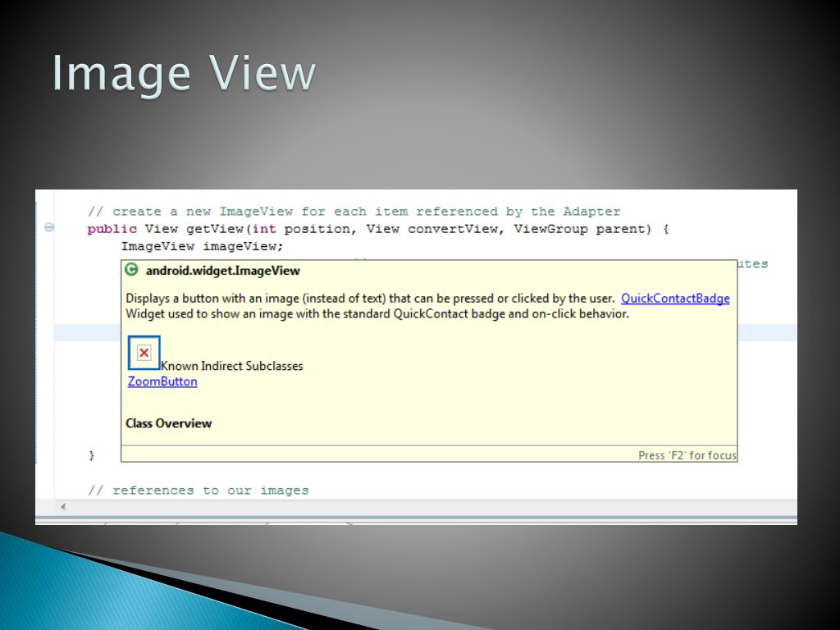Click the "// create a new ImageView" comment line
The height and width of the screenshot is (630, 840).
coord(354,211)
